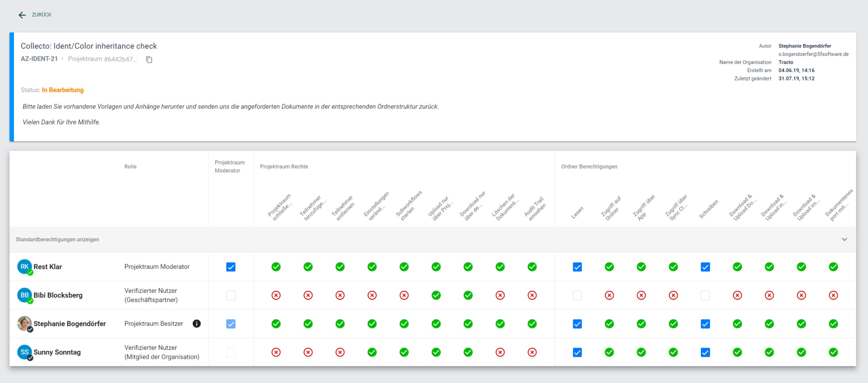The height and width of the screenshot is (383, 868).
Task: Click Standardberechtigungen anzeigen row label
Action: (57, 239)
